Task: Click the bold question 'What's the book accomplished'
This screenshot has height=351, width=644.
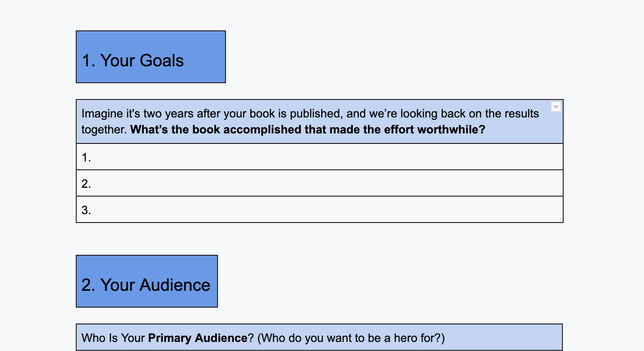Action: (307, 130)
